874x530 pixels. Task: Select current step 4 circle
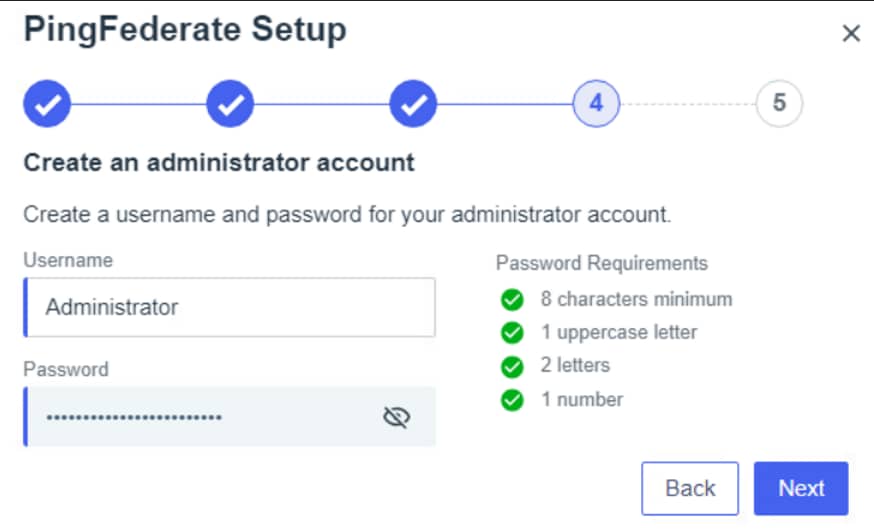coord(596,103)
